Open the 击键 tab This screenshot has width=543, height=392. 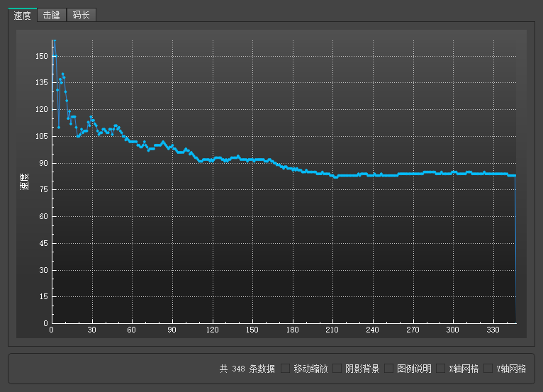51,15
